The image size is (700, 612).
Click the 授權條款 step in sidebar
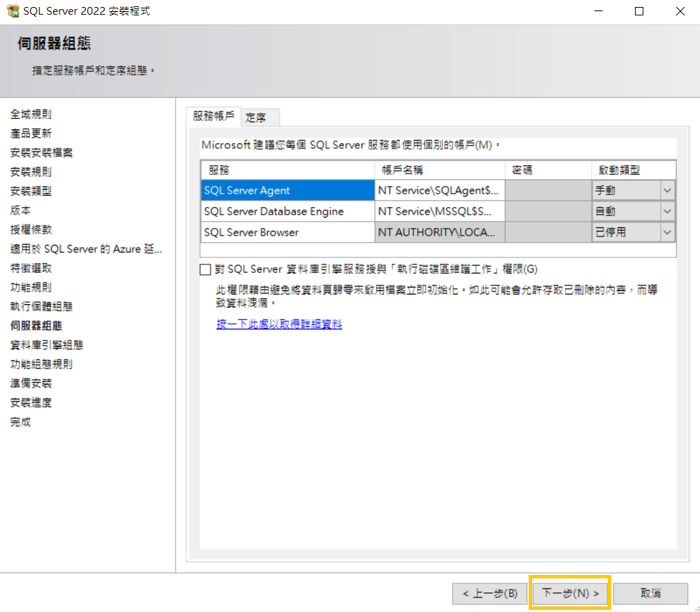(x=31, y=229)
